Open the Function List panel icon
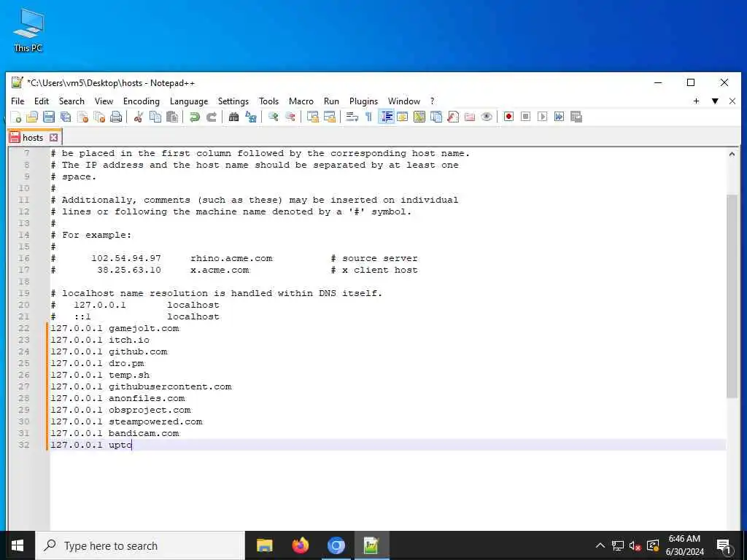This screenshot has height=560, width=747. click(x=453, y=117)
